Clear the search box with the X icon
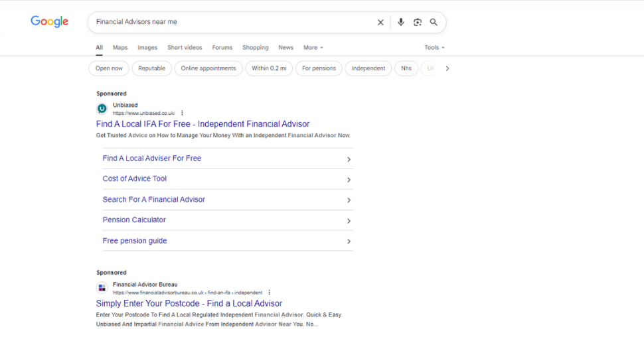The width and height of the screenshot is (644, 343). 380,22
